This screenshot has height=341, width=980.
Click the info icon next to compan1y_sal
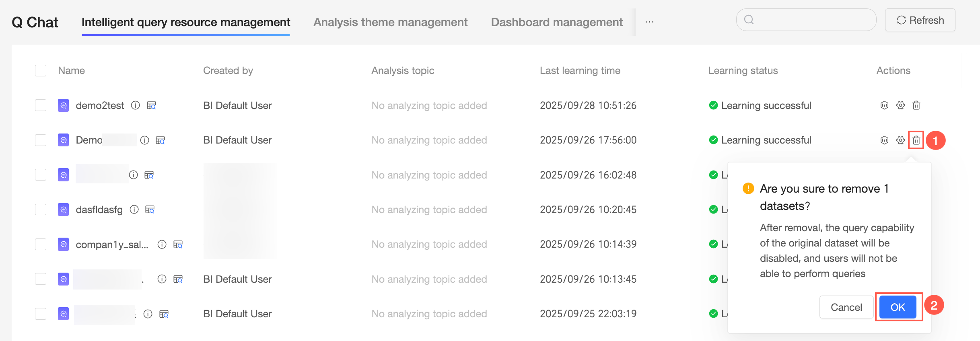point(162,244)
